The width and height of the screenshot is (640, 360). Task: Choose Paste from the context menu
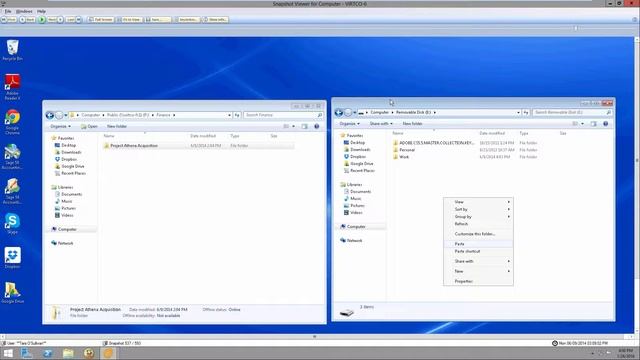[478, 244]
